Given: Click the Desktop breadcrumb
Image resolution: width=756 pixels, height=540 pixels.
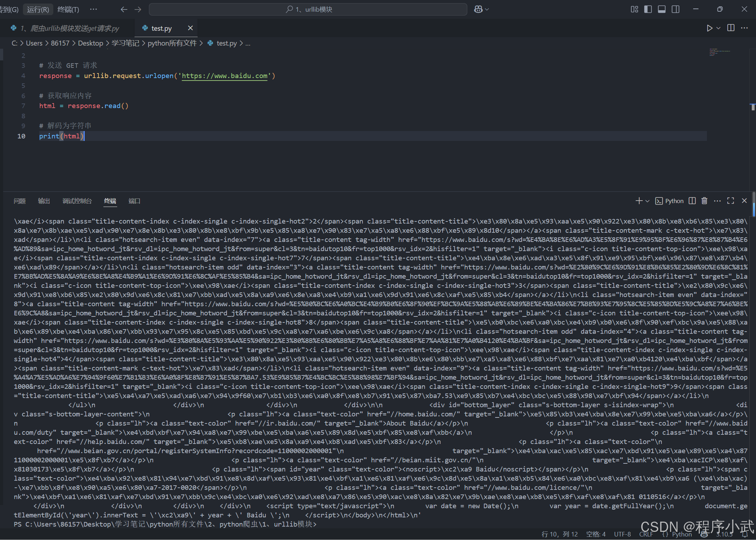Looking at the screenshot, I should (x=90, y=43).
